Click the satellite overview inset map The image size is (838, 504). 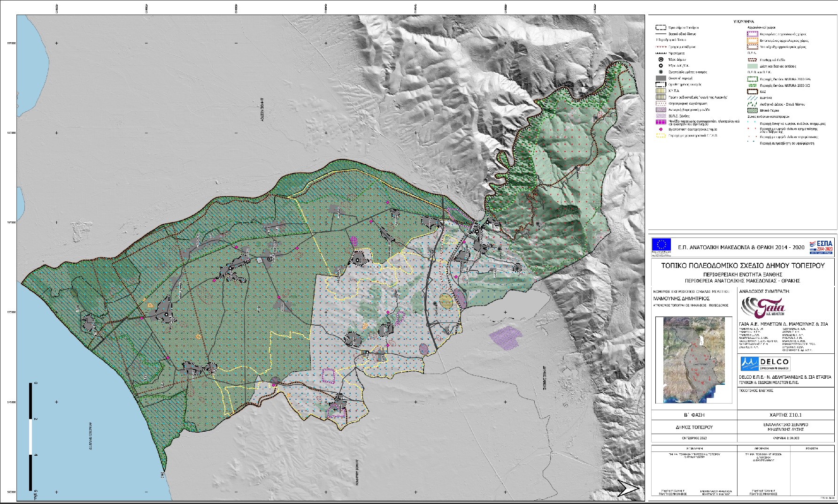pos(693,360)
